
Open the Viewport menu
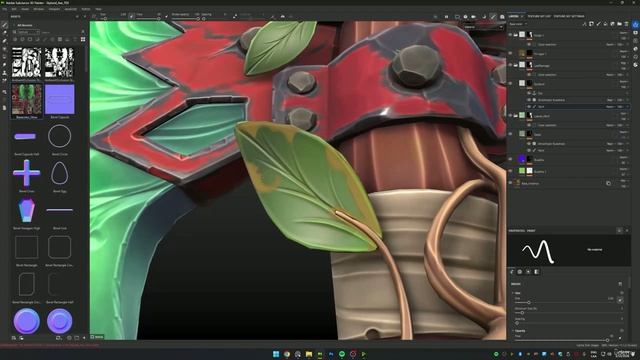click(54, 9)
